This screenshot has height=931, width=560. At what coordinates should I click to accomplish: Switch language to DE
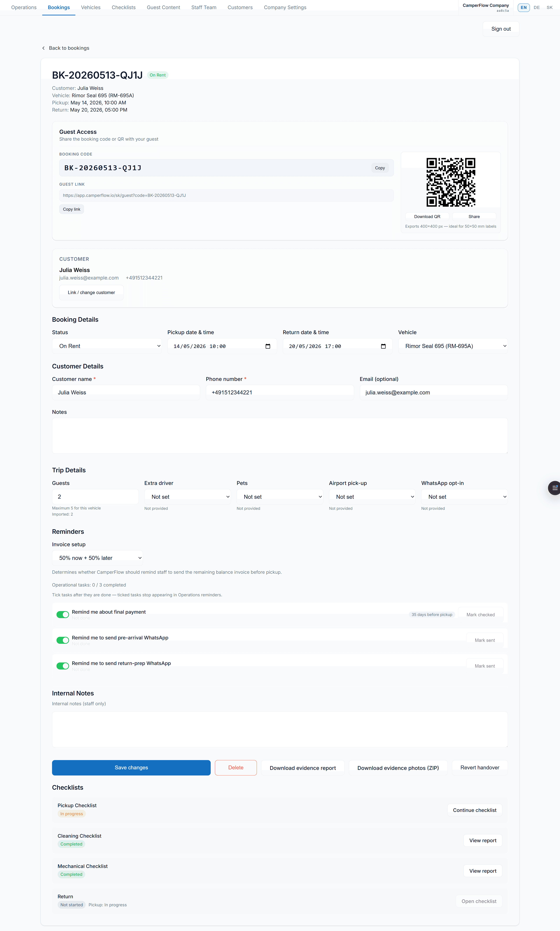pos(537,8)
